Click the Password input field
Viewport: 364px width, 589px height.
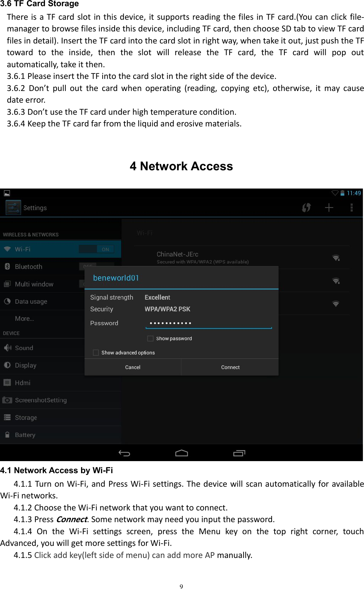coord(209,323)
